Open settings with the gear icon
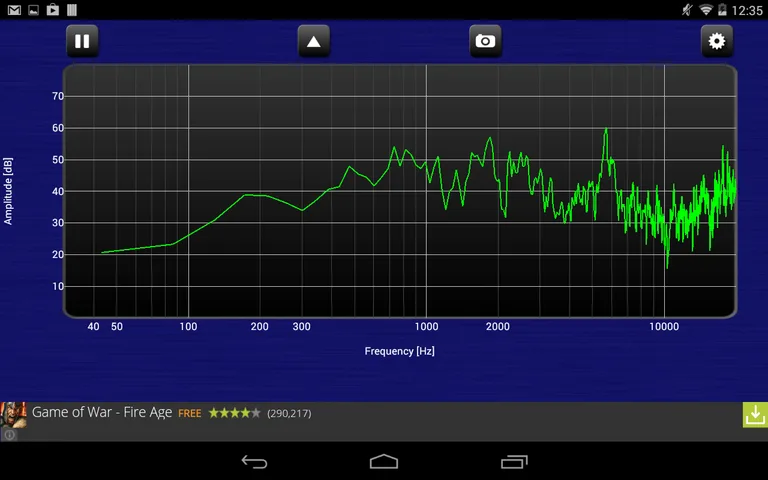The image size is (768, 480). pos(717,41)
